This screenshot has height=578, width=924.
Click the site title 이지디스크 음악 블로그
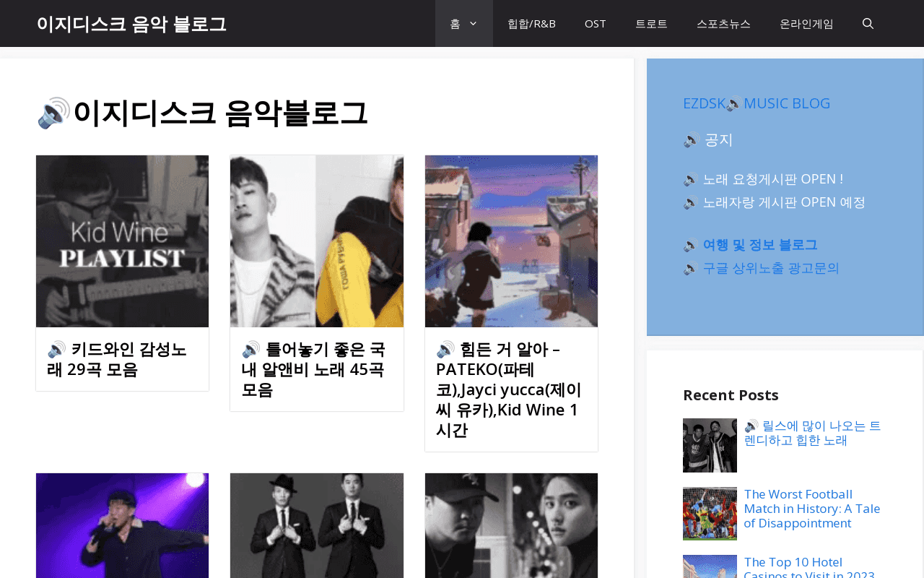point(131,24)
